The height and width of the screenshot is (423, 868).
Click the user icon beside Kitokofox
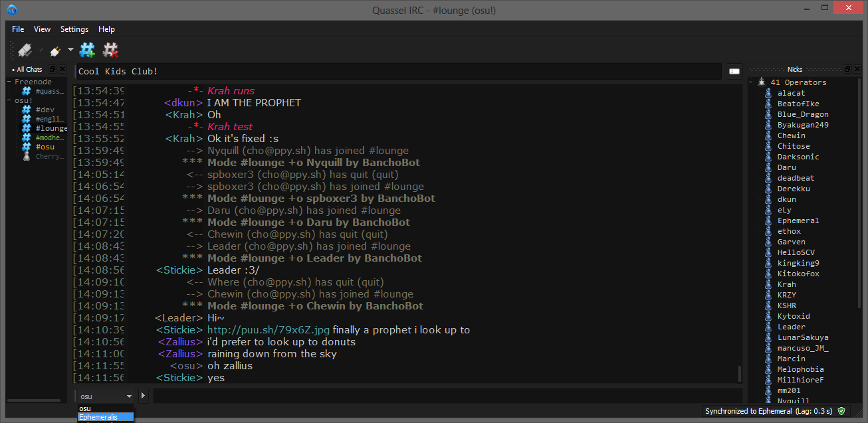point(769,274)
